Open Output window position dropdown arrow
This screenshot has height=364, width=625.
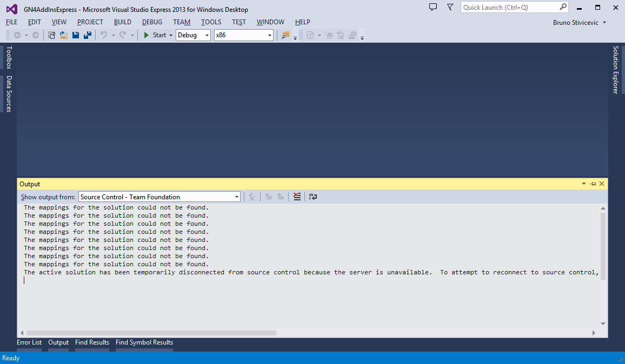584,184
